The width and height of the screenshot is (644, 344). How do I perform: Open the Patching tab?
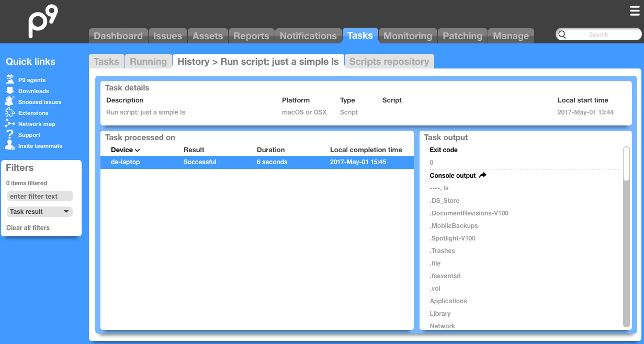point(462,36)
